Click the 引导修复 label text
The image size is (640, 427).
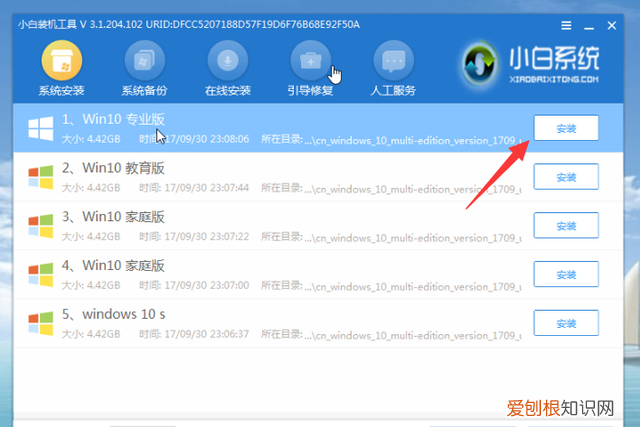point(311,91)
